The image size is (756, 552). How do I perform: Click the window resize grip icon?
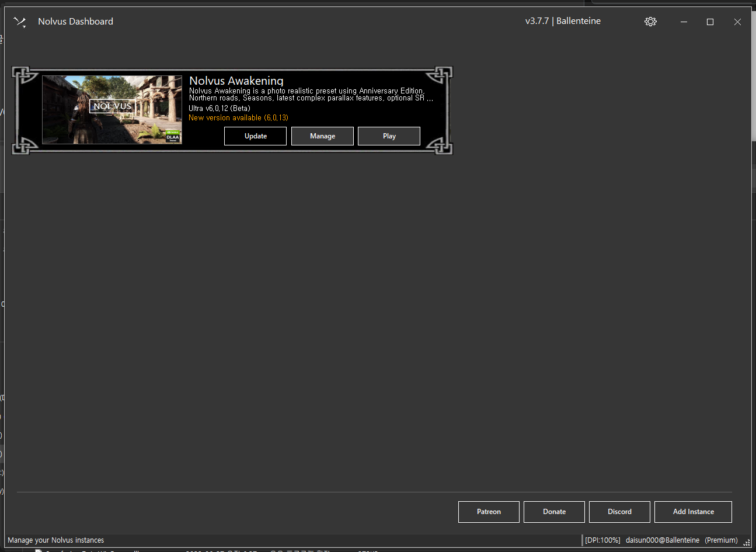pos(746,542)
